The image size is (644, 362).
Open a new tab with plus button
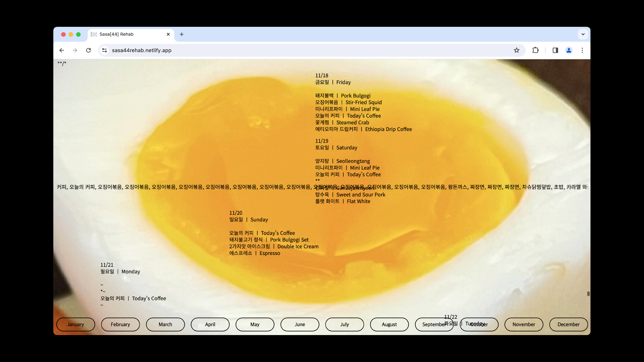pos(182,34)
